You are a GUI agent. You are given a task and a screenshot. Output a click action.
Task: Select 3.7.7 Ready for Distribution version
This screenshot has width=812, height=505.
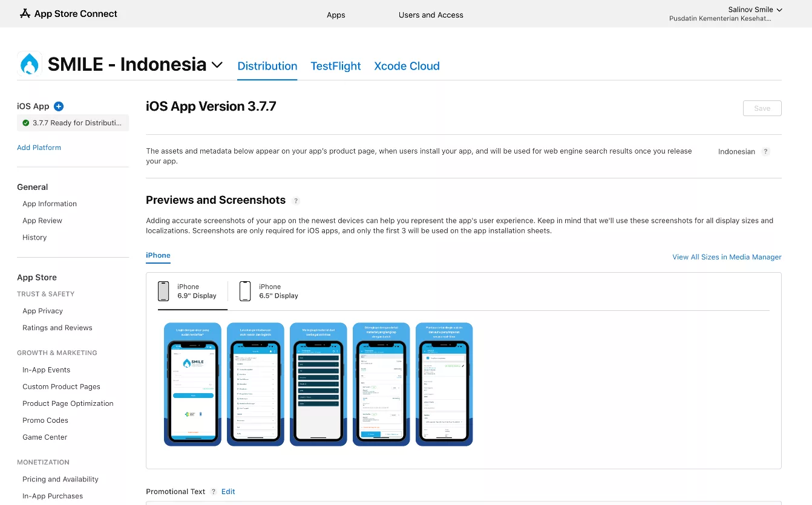(x=73, y=123)
